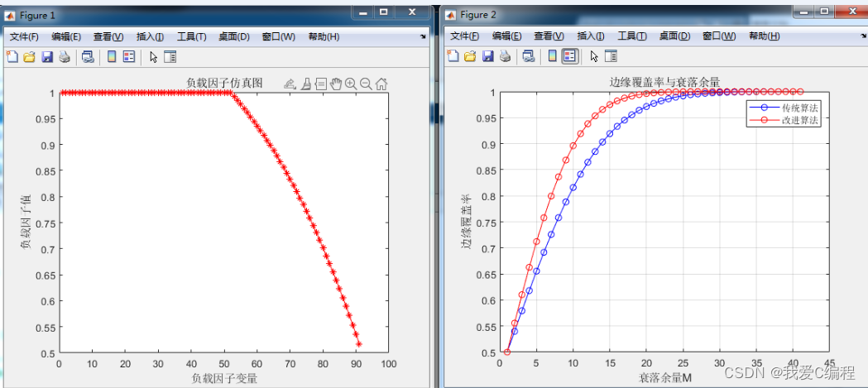Click Save icon in Figure 2 toolbar
Image resolution: width=868 pixels, height=388 pixels.
[487, 56]
